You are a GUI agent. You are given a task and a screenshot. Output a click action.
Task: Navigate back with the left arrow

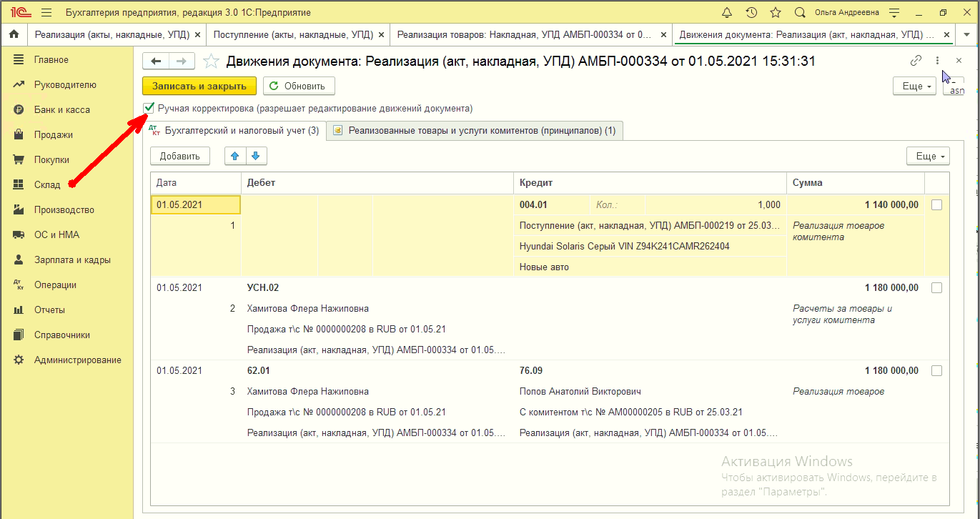[156, 61]
